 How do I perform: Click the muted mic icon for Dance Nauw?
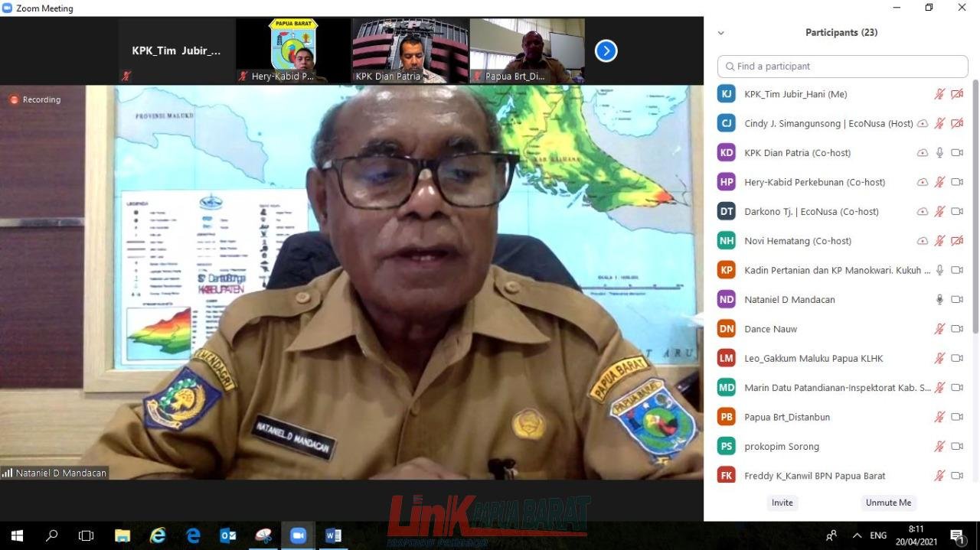939,329
